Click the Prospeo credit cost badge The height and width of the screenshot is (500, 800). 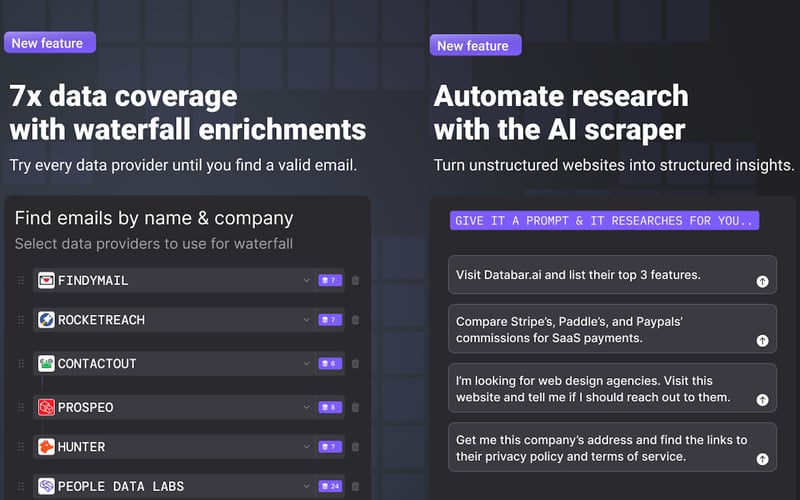pos(330,407)
